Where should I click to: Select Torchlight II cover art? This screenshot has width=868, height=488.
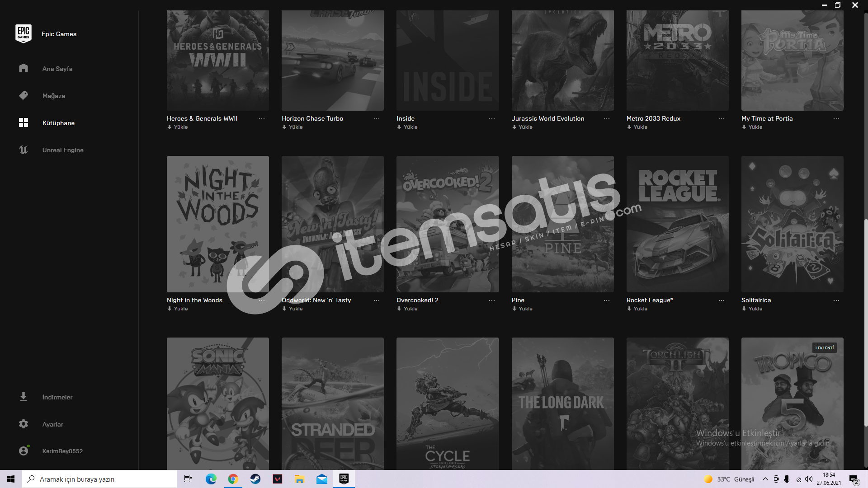click(x=678, y=404)
